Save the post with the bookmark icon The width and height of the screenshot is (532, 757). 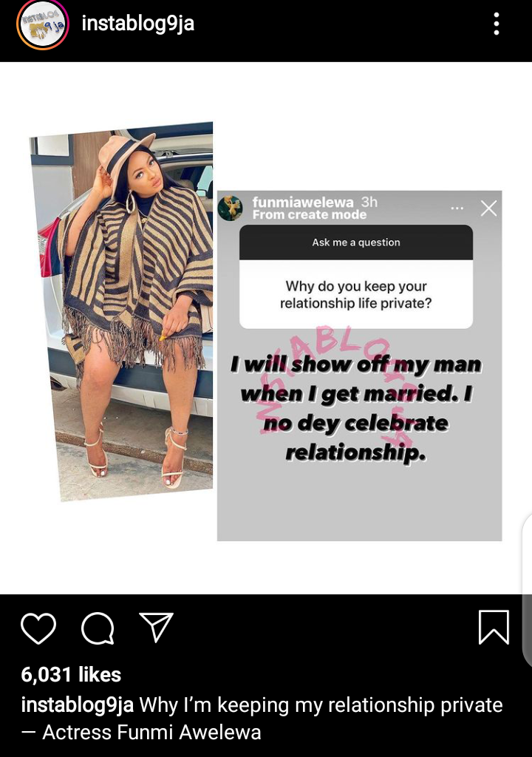[x=494, y=627]
